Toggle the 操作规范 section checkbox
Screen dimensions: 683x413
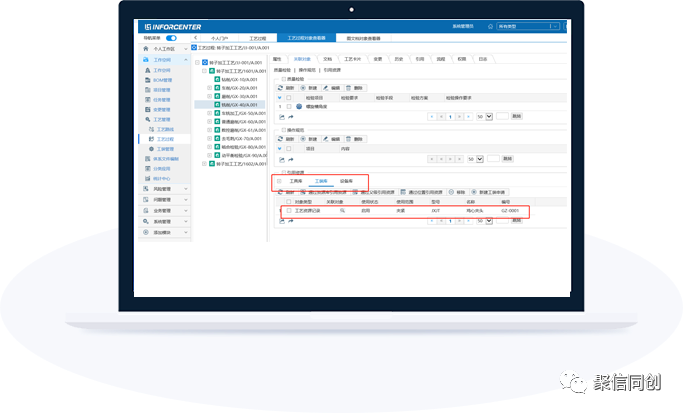tap(284, 130)
